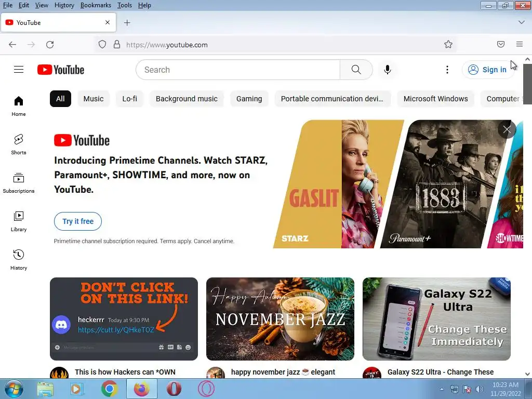Open the Galaxy S22 Ultra video thumbnail
The image size is (532, 399).
(x=436, y=319)
